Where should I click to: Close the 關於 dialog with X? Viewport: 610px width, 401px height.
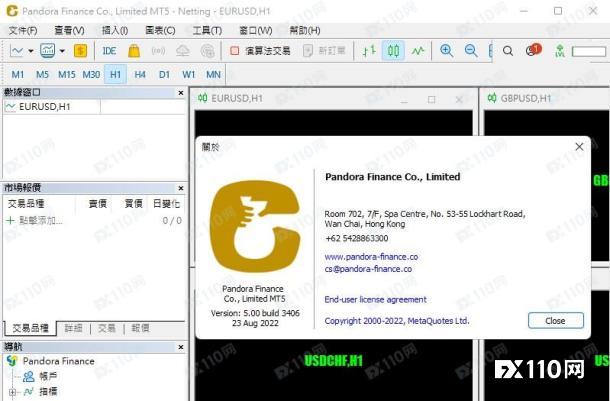pyautogui.click(x=579, y=147)
